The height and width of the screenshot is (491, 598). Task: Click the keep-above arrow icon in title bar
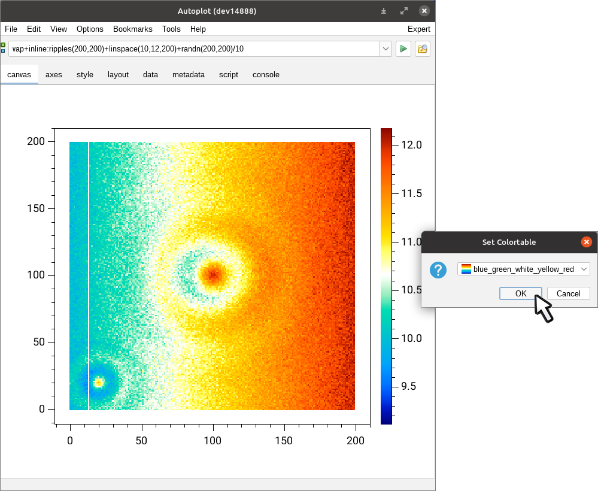pos(384,11)
